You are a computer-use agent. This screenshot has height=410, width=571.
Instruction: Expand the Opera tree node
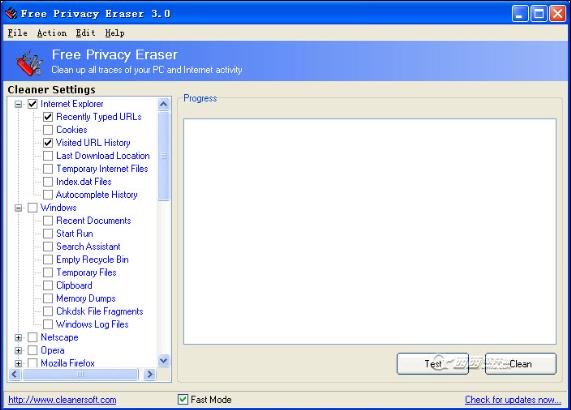click(18, 351)
